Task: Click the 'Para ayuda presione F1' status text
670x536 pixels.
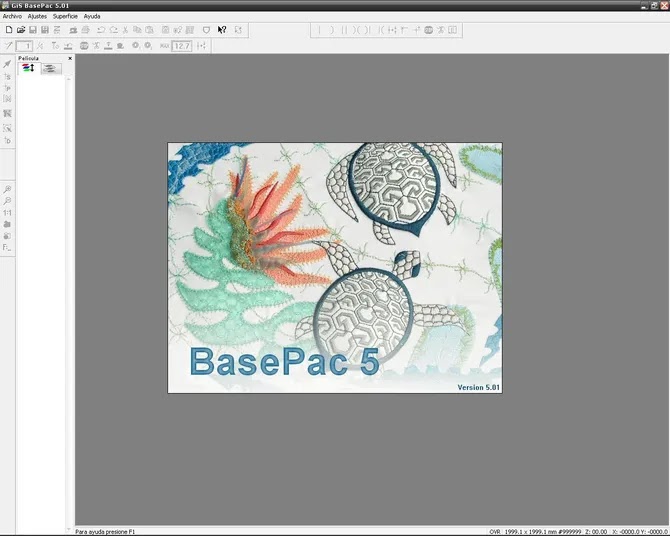Action: click(105, 532)
